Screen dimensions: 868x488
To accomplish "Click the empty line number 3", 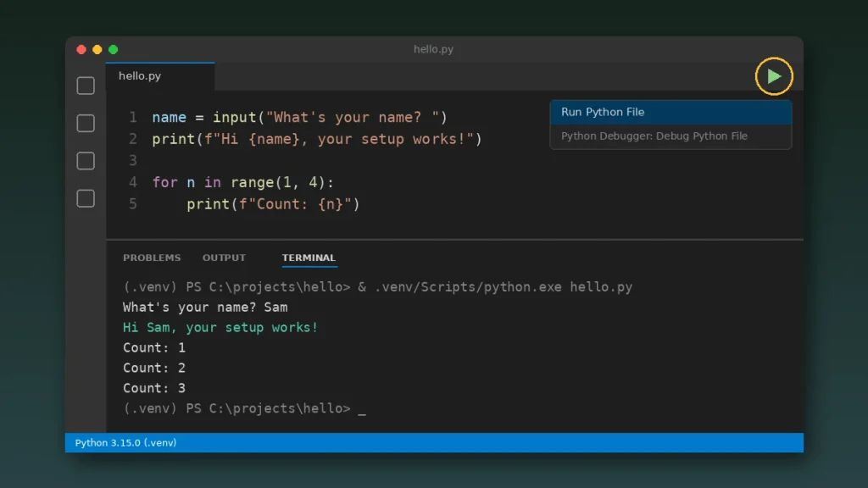I will [x=133, y=160].
